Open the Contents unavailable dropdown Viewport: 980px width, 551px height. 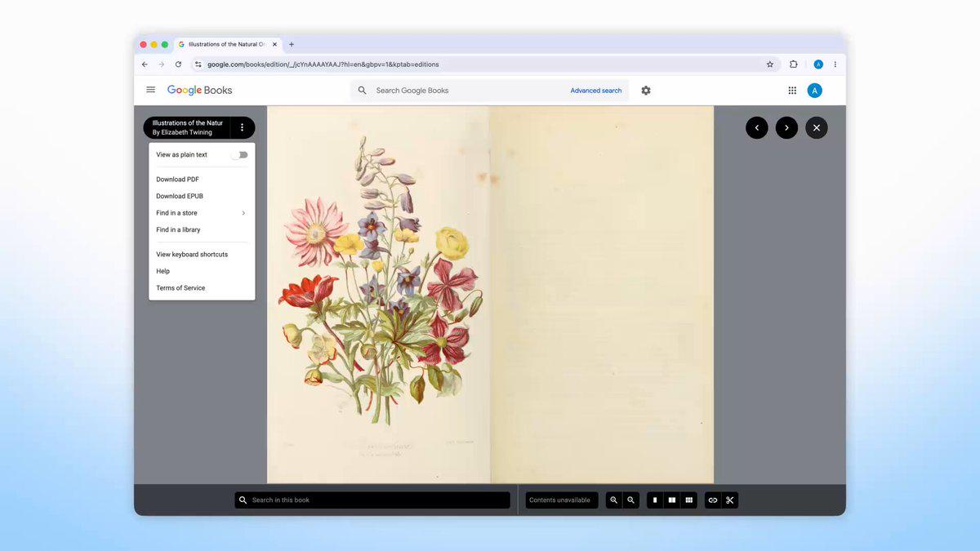(562, 500)
